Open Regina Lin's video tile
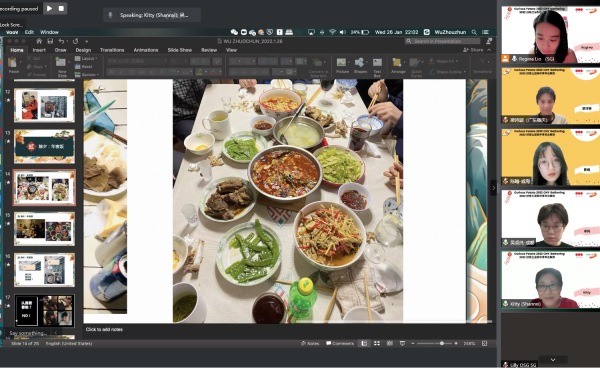This screenshot has width=600, height=368. (550, 34)
